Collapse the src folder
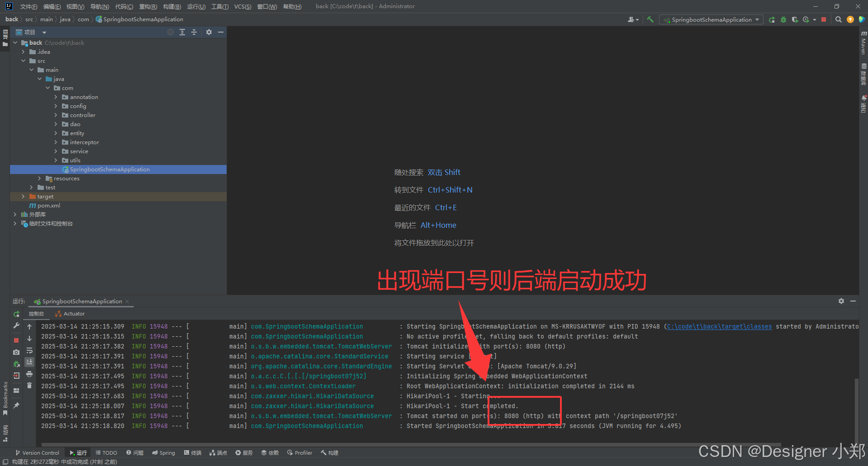The image size is (868, 466). [x=24, y=61]
